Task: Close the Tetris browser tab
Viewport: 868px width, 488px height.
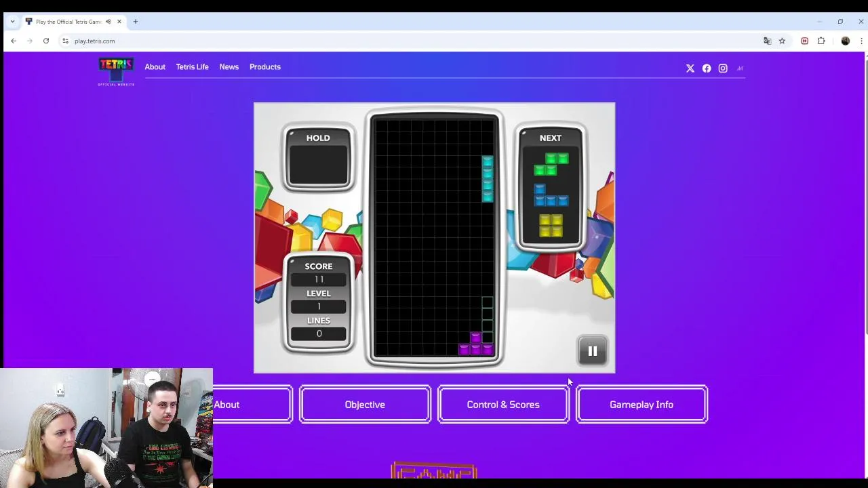Action: point(119,22)
